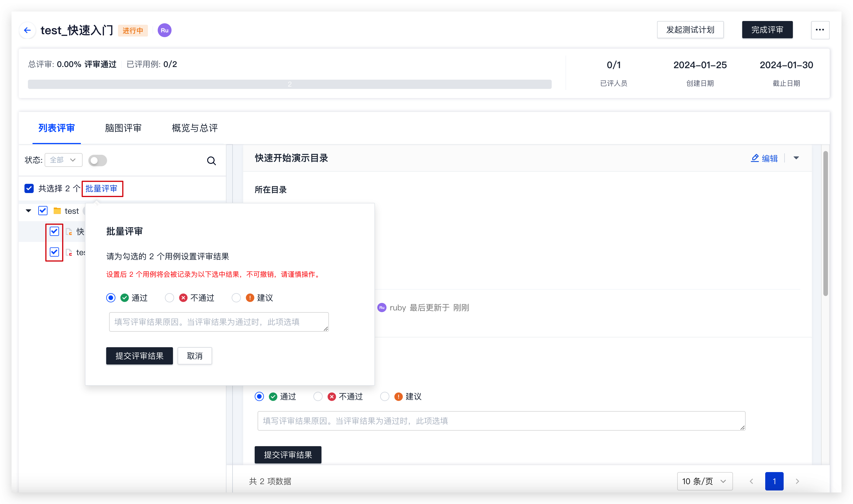Go to previous page arrow
This screenshot has width=853, height=504.
pos(751,481)
